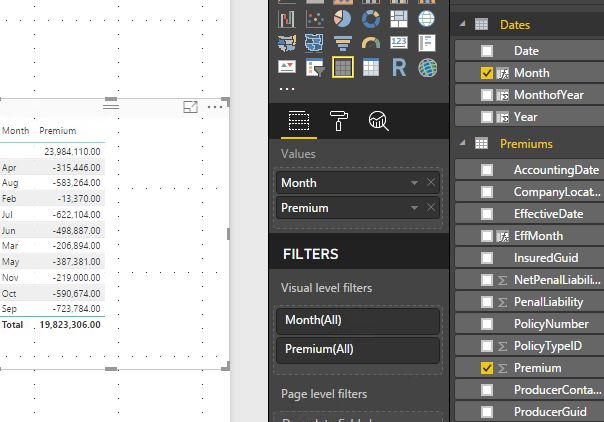The image size is (604, 422).
Task: Collapse the Dates table
Action: [x=462, y=24]
